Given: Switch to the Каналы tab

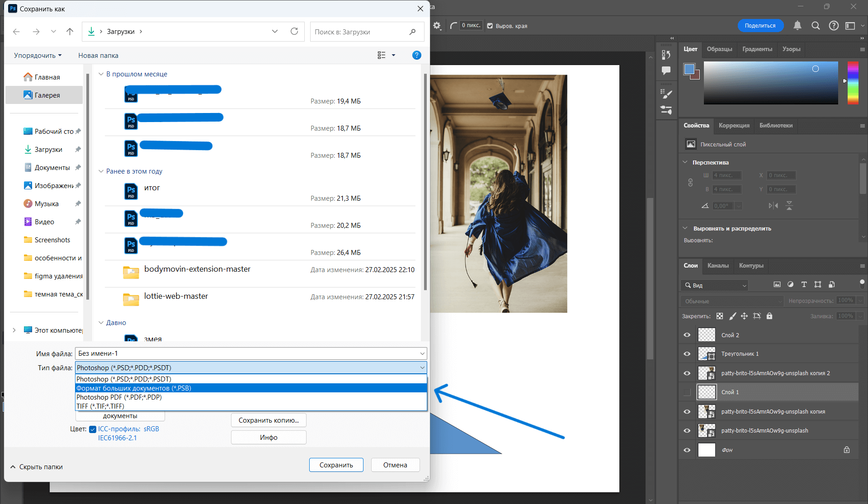Looking at the screenshot, I should (x=718, y=266).
